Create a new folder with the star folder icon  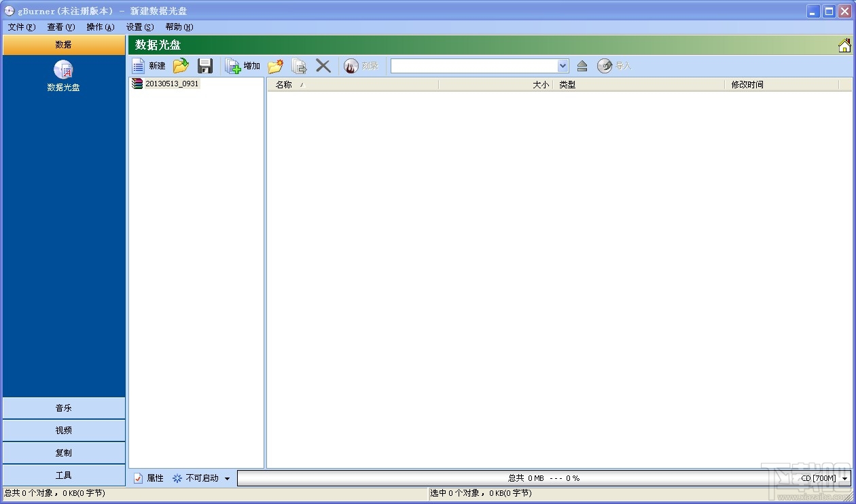(x=275, y=66)
